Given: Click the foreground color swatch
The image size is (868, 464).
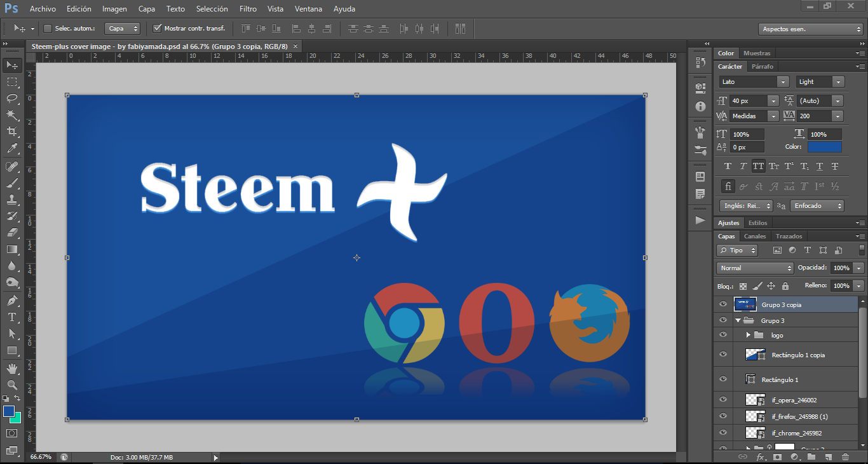Looking at the screenshot, I should click(8, 411).
